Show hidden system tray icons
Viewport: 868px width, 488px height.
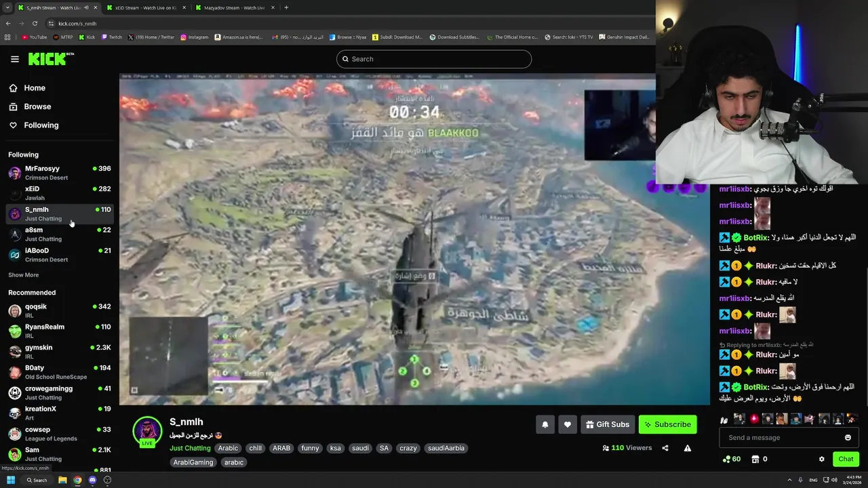(x=789, y=480)
